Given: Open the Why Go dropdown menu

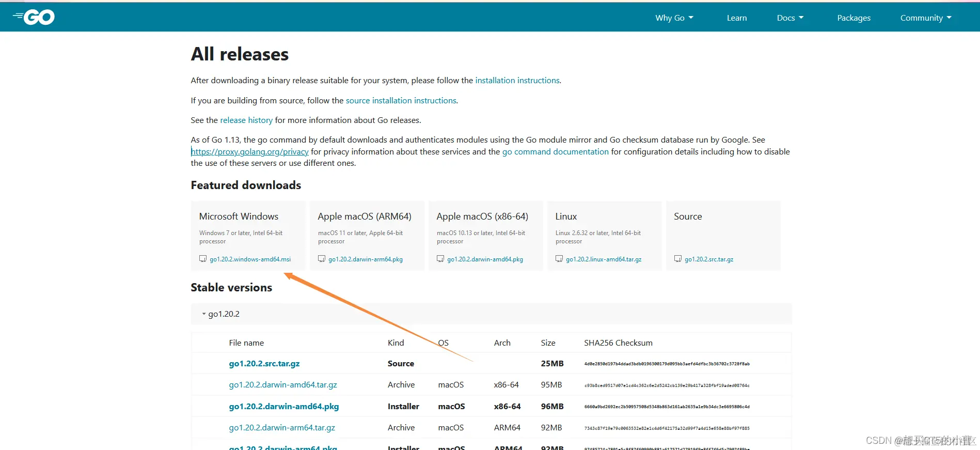Looking at the screenshot, I should click(674, 18).
